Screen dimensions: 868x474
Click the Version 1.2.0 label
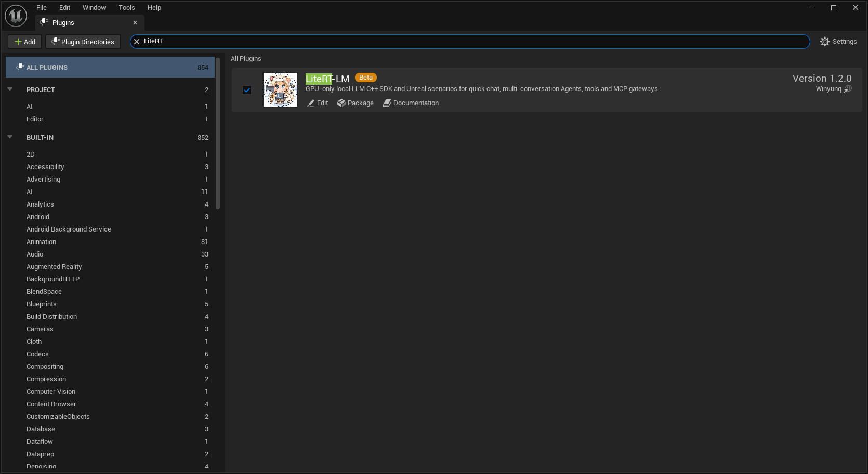click(822, 78)
